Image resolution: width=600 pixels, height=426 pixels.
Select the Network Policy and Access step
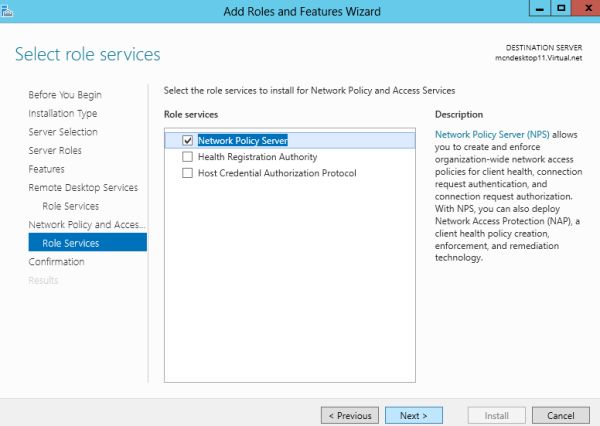pyautogui.click(x=87, y=225)
